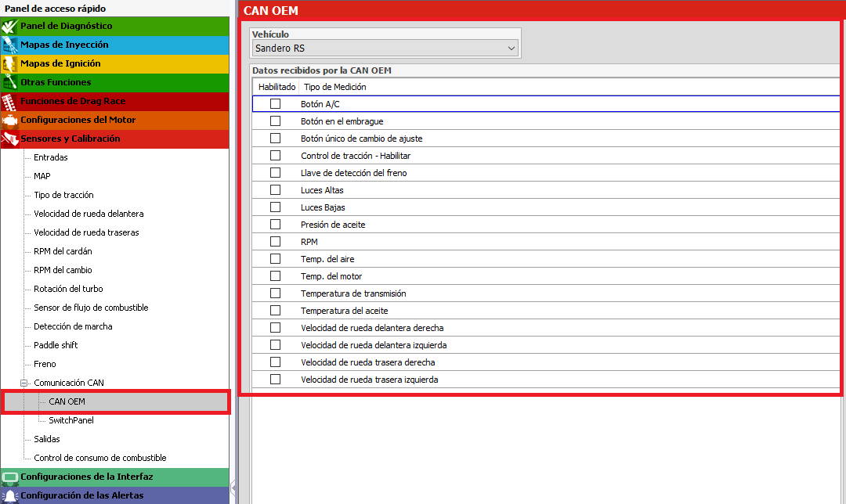
Task: Open the Vehículo dropdown showing Sandero RS
Action: (385, 48)
